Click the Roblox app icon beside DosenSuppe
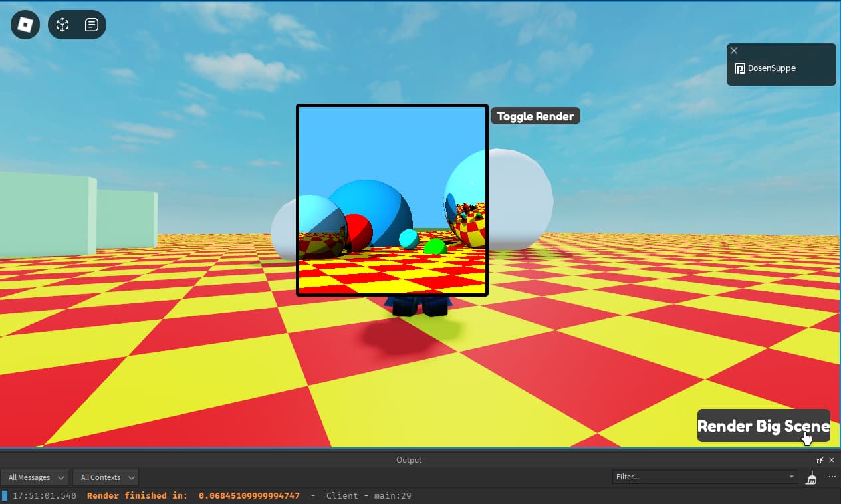 (739, 68)
